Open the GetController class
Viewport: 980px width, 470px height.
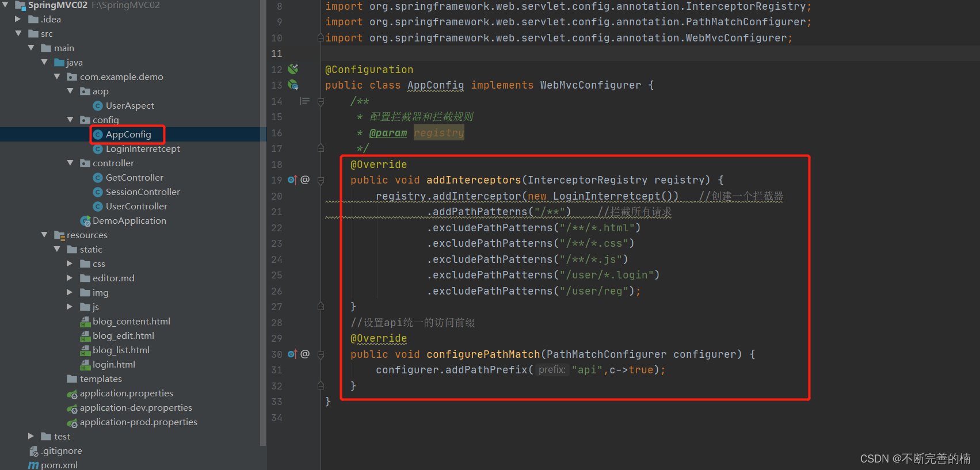coord(134,177)
